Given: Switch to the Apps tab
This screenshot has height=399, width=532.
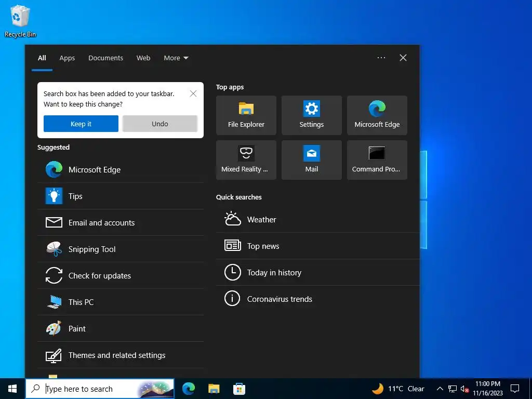Looking at the screenshot, I should [67, 58].
